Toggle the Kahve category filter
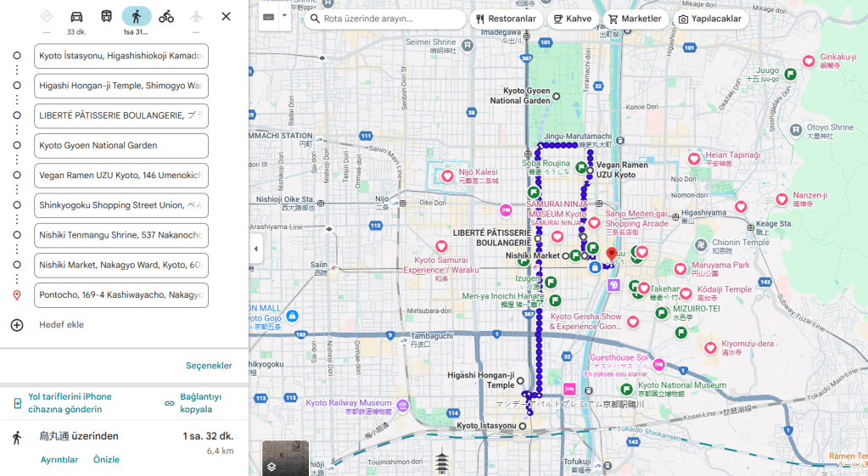The width and height of the screenshot is (868, 476). point(572,19)
